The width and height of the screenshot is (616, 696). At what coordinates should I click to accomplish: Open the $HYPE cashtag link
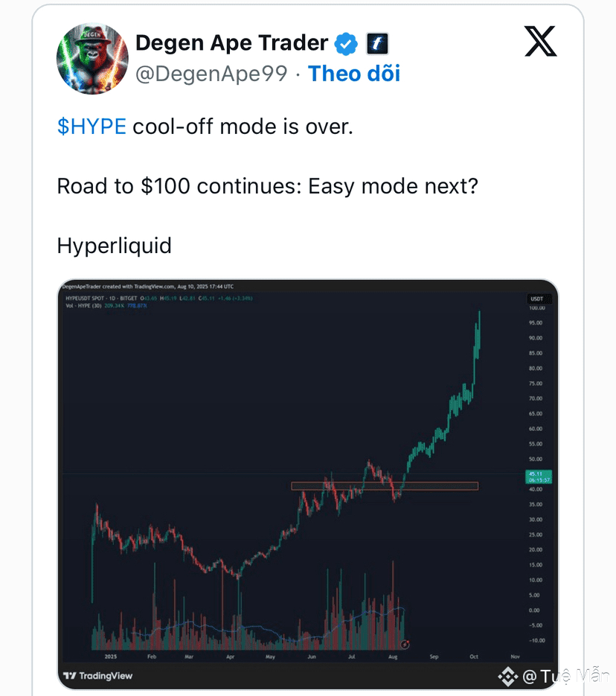[x=92, y=127]
